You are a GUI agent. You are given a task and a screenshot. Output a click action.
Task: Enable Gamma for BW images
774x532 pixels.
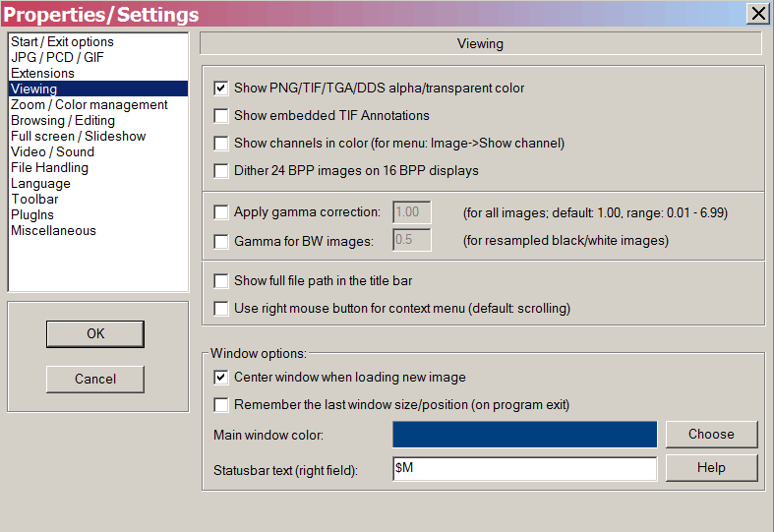pyautogui.click(x=221, y=240)
